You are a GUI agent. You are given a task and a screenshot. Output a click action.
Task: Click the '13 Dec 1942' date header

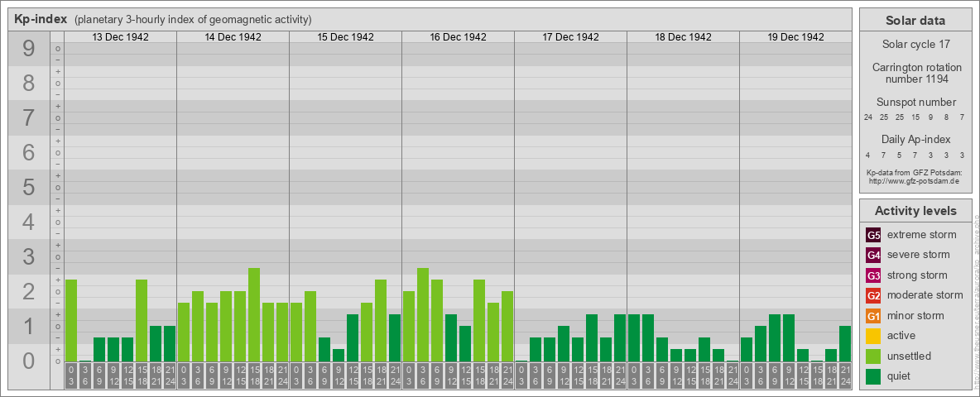121,37
